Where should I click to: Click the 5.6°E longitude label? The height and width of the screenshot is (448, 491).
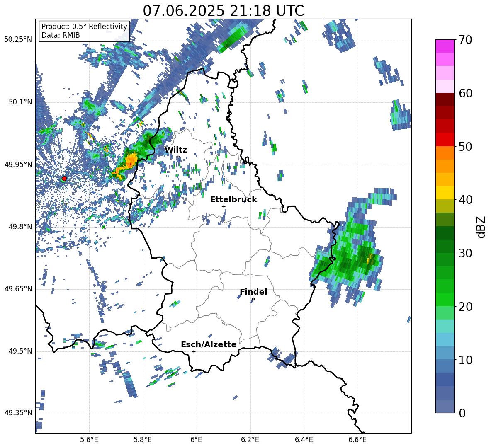click(x=89, y=440)
